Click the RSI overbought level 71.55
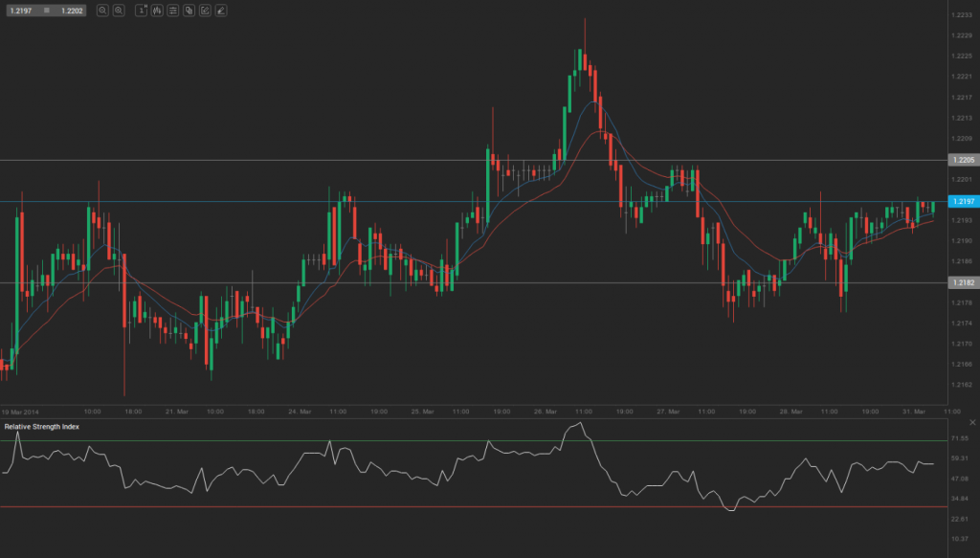 pos(960,438)
